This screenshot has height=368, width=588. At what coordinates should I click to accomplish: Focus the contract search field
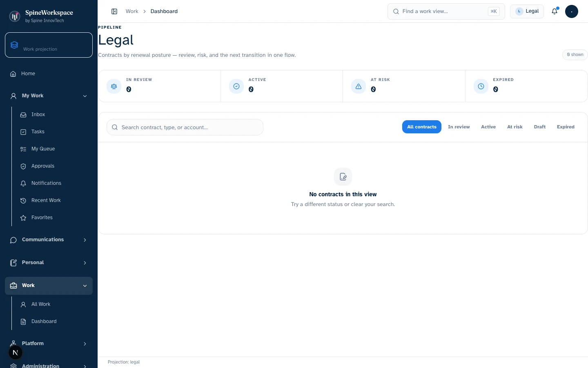point(185,127)
